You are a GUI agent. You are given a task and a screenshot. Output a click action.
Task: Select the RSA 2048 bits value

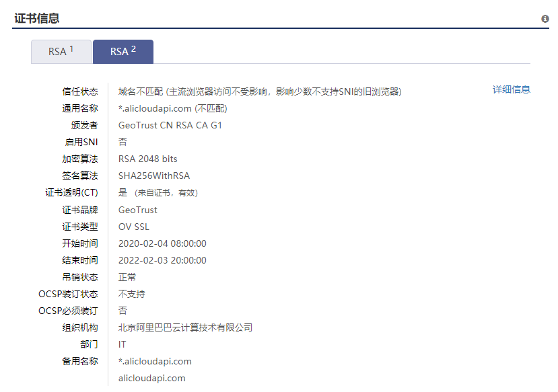tap(147, 159)
